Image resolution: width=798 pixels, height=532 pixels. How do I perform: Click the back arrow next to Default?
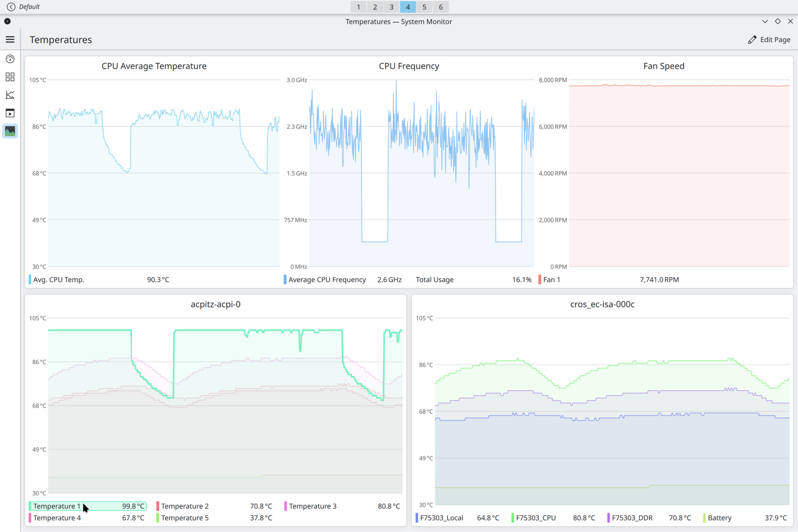(x=11, y=7)
